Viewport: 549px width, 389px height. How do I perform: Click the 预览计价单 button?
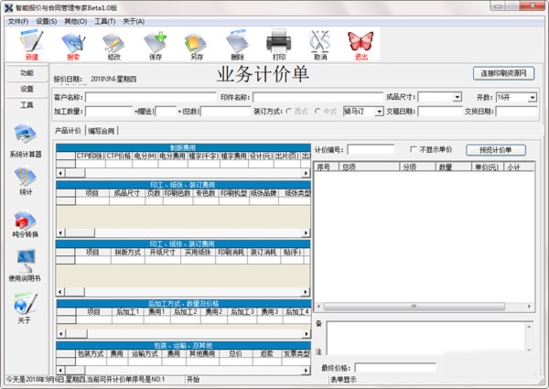495,150
